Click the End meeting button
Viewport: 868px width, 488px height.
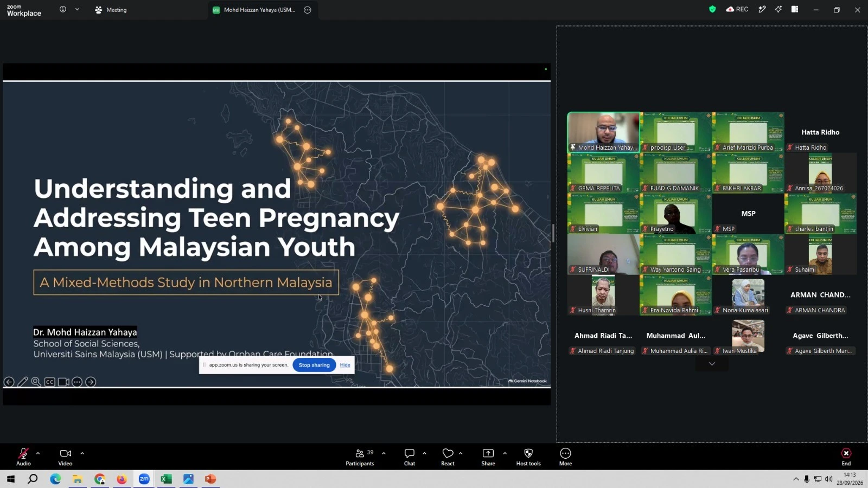[x=846, y=457]
